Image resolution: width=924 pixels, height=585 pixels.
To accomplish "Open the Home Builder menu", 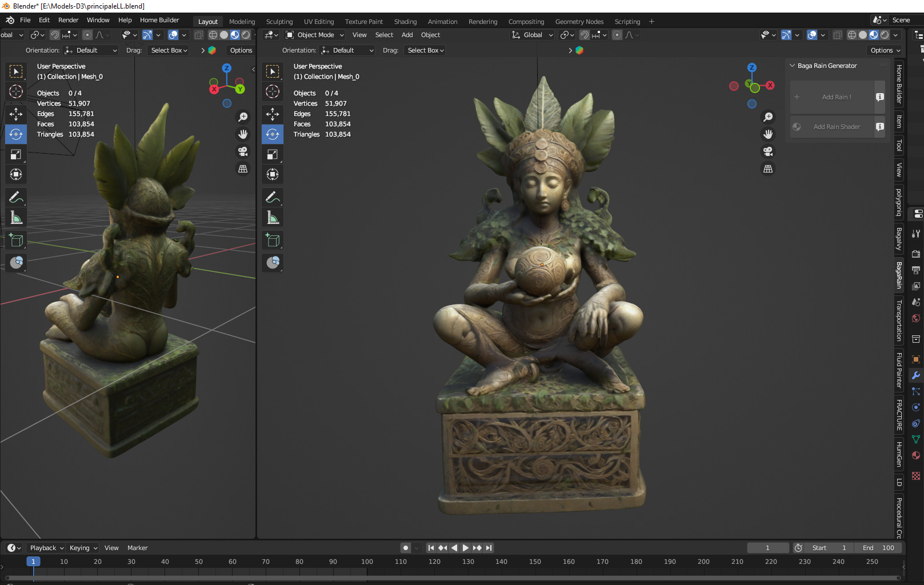I will click(x=159, y=20).
